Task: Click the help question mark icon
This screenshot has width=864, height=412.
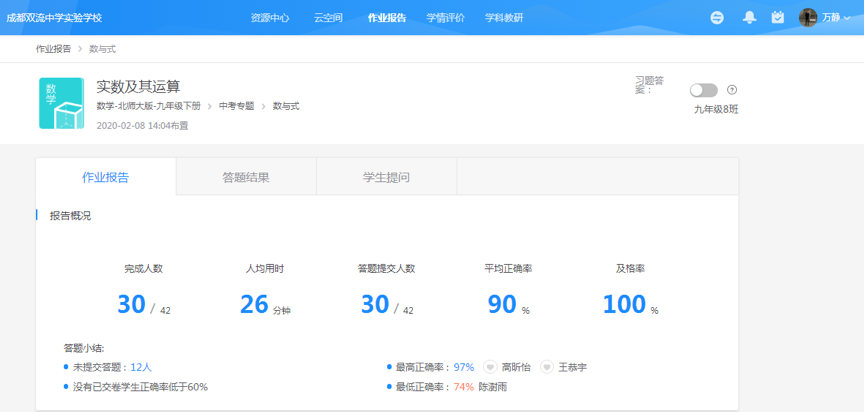Action: [x=732, y=90]
